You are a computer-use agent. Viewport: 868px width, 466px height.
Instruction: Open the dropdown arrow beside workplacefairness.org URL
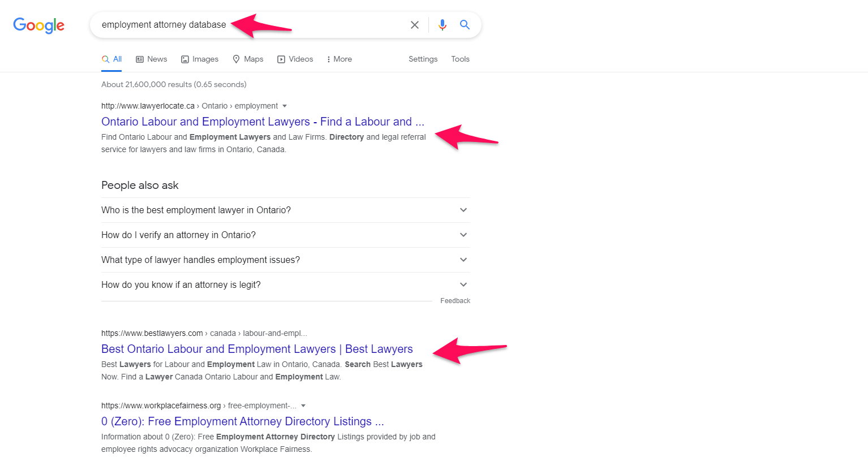pyautogui.click(x=303, y=405)
